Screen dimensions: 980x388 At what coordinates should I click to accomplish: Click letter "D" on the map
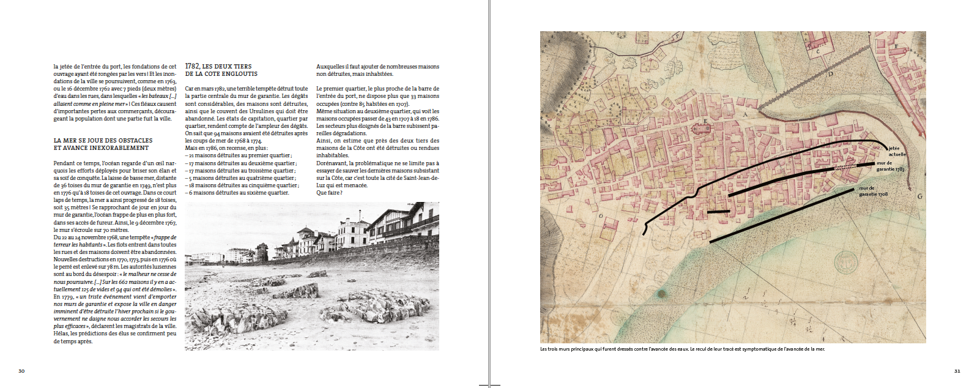tap(830, 74)
